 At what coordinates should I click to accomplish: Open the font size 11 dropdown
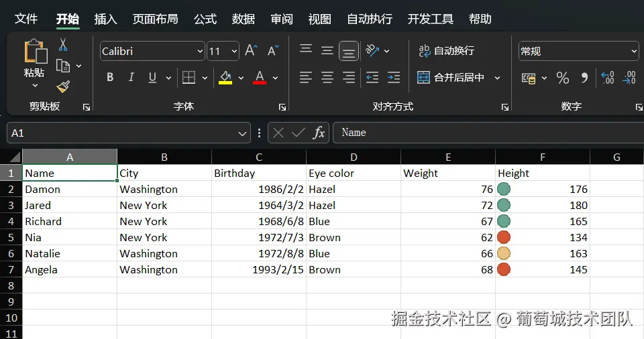point(234,52)
